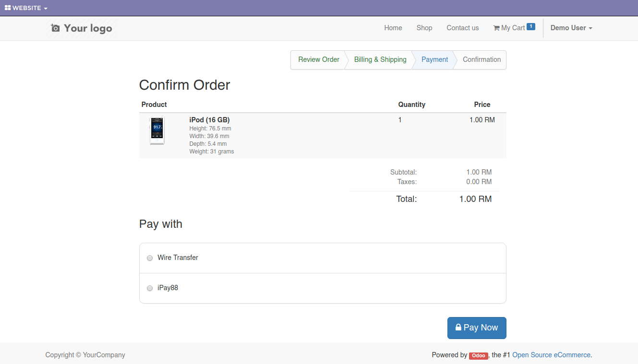Click the iPod product thumbnail

tap(157, 131)
